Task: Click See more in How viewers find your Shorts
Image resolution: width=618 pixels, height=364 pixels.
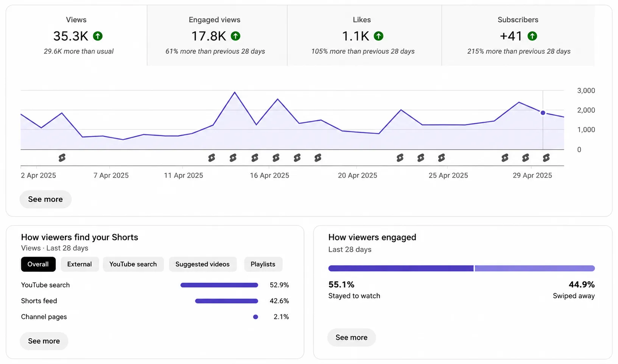Action: [44, 341]
